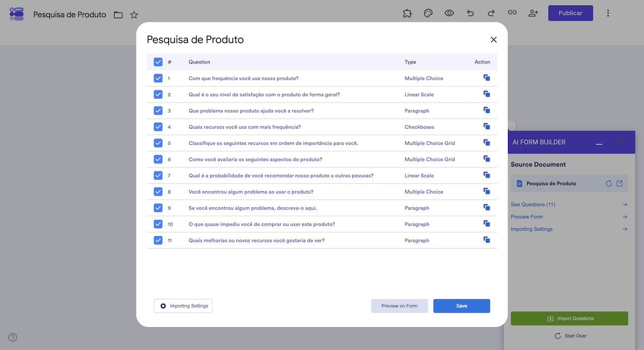Expand Preview Form arrow in side panel

click(x=625, y=217)
